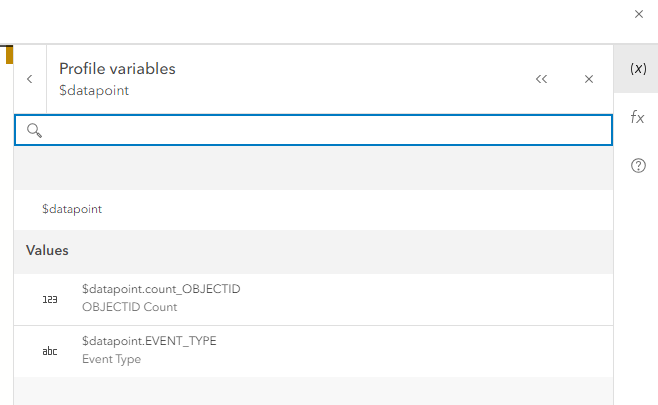658x405 pixels.
Task: Click the Profile variables panel title
Action: [x=117, y=69]
